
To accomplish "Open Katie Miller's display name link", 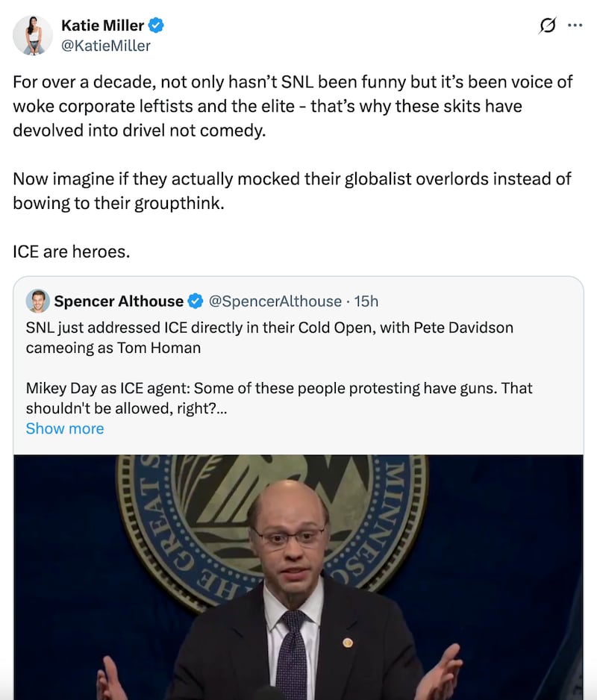I will (x=102, y=26).
